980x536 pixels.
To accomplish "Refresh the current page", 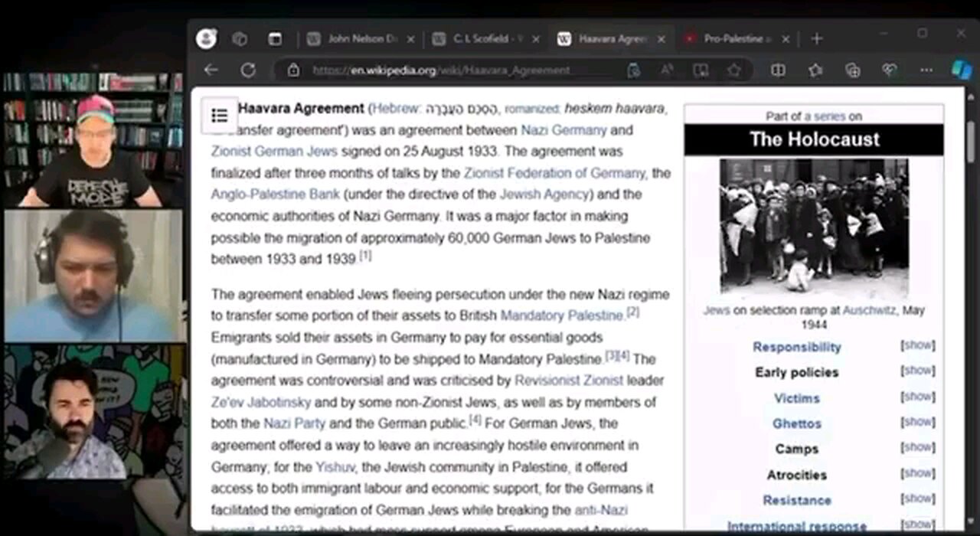I will click(247, 70).
